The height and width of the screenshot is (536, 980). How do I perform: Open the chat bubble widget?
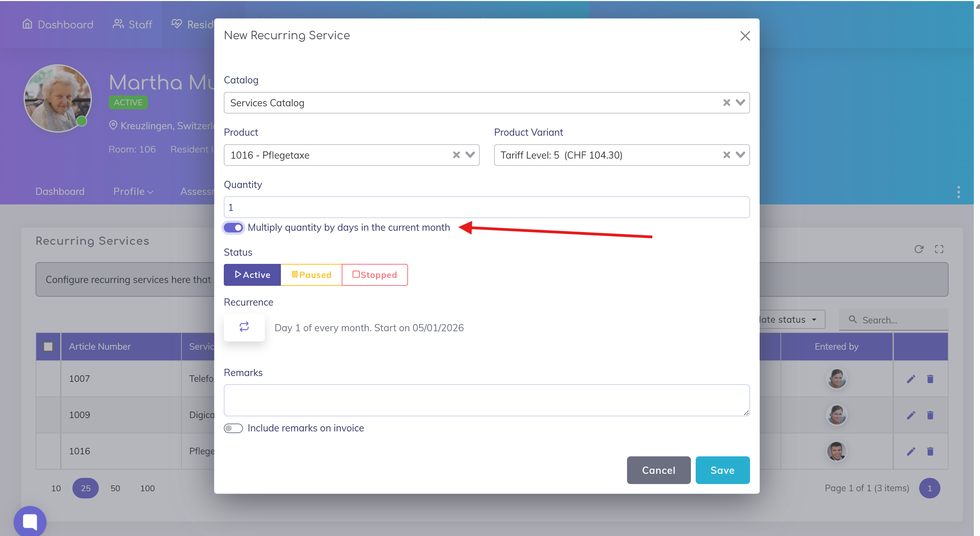pyautogui.click(x=30, y=521)
